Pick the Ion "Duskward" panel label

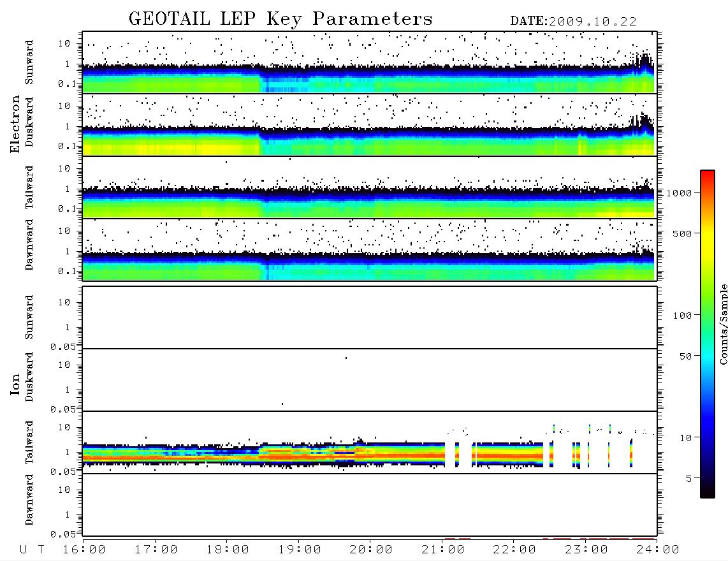point(29,377)
